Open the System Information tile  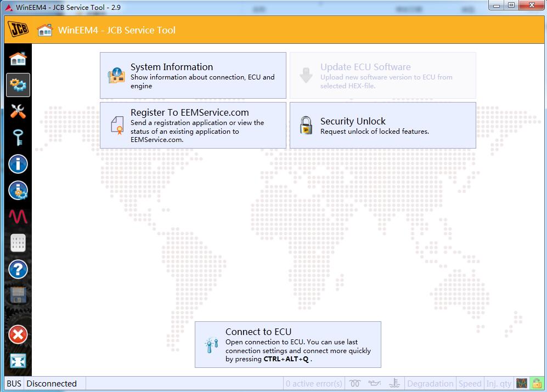[x=193, y=76]
